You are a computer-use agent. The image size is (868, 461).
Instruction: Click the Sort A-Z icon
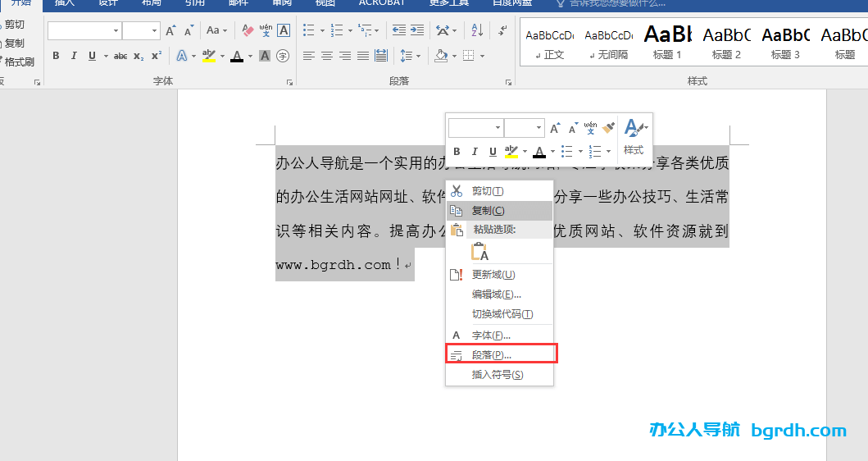click(477, 30)
